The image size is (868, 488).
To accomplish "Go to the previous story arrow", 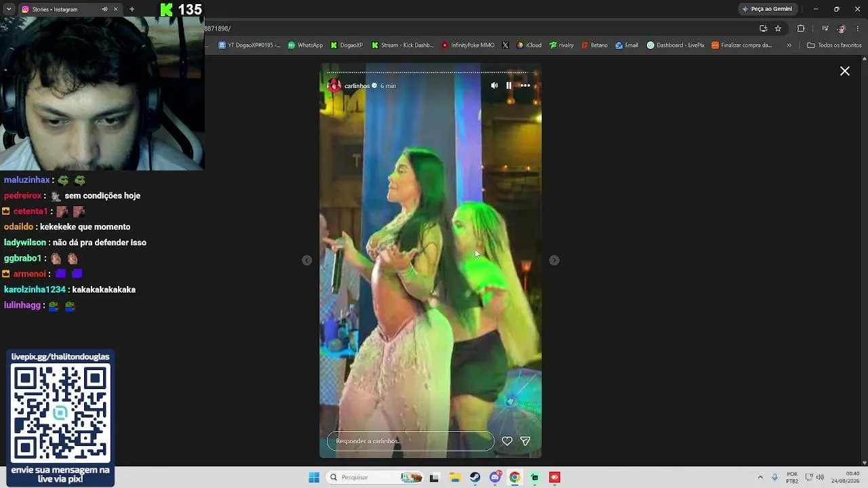I will [307, 260].
